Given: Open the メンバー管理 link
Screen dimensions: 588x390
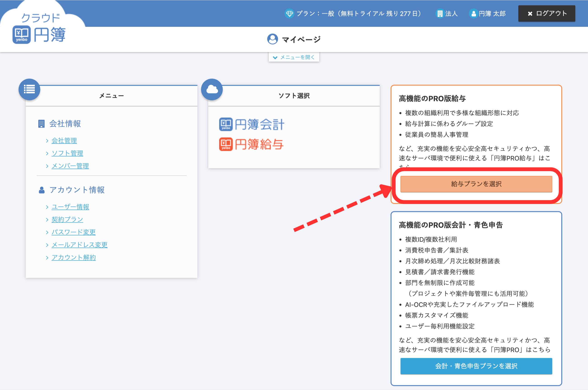Looking at the screenshot, I should [70, 166].
